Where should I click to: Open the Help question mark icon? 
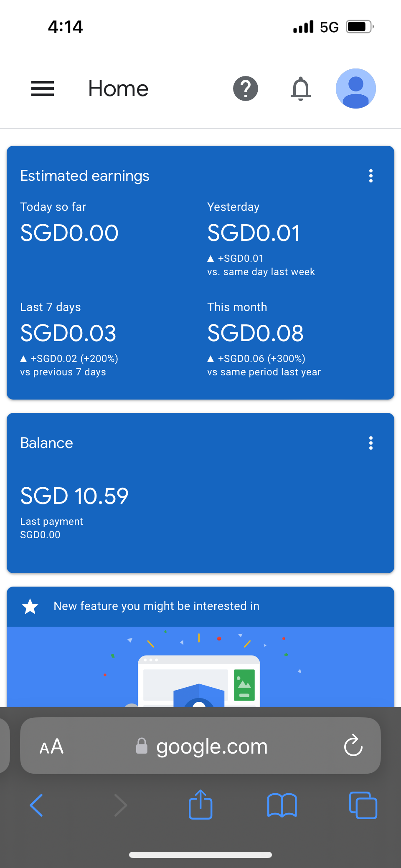246,89
